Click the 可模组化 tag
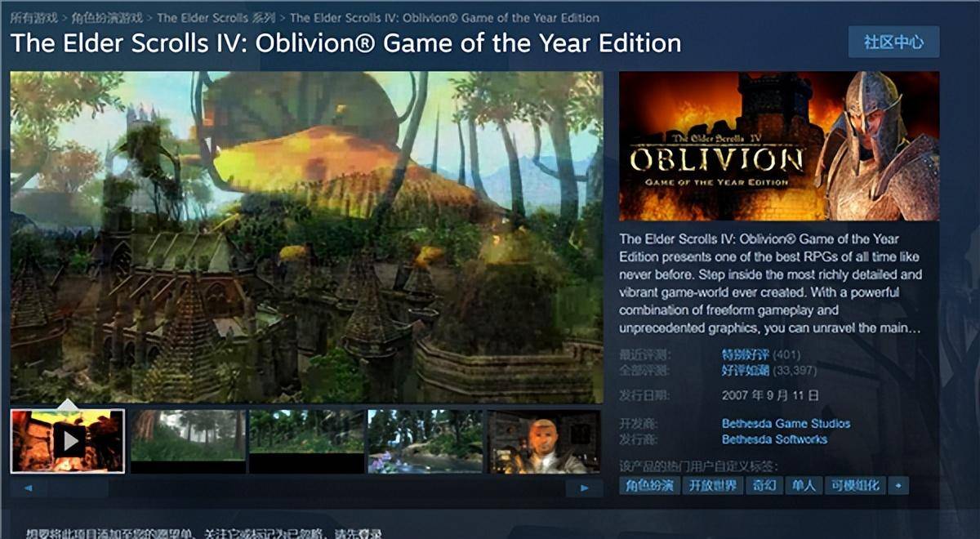The image size is (980, 539). (x=856, y=485)
